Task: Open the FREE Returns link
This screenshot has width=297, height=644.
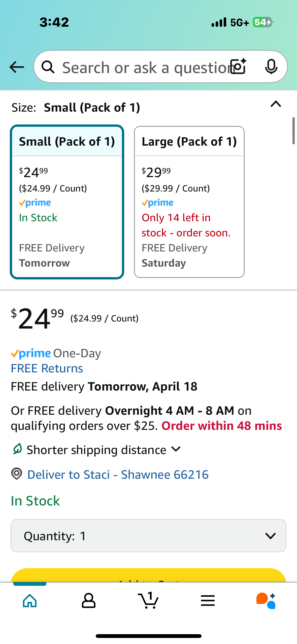Action: click(47, 368)
